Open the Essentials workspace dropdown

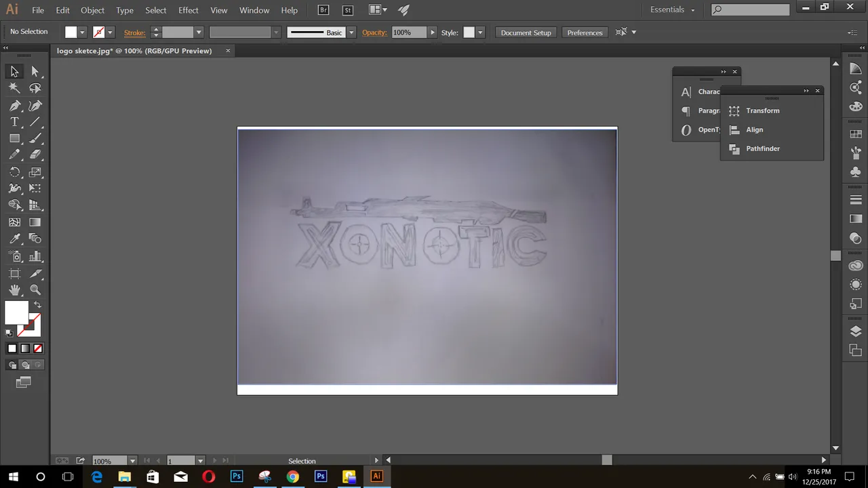point(672,9)
